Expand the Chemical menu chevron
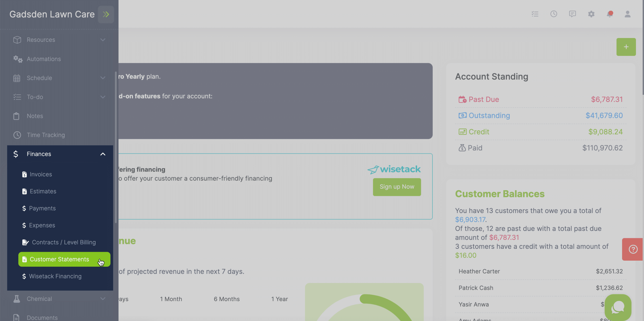 tap(103, 299)
